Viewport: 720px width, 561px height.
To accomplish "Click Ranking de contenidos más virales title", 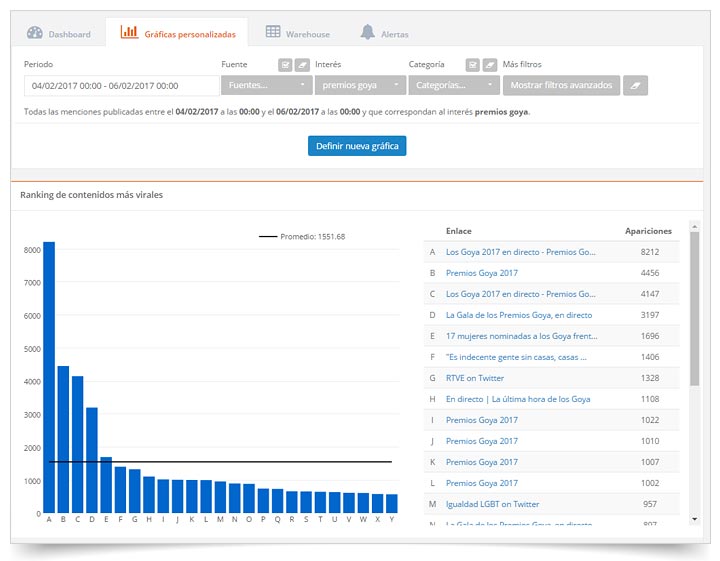I will [x=91, y=195].
